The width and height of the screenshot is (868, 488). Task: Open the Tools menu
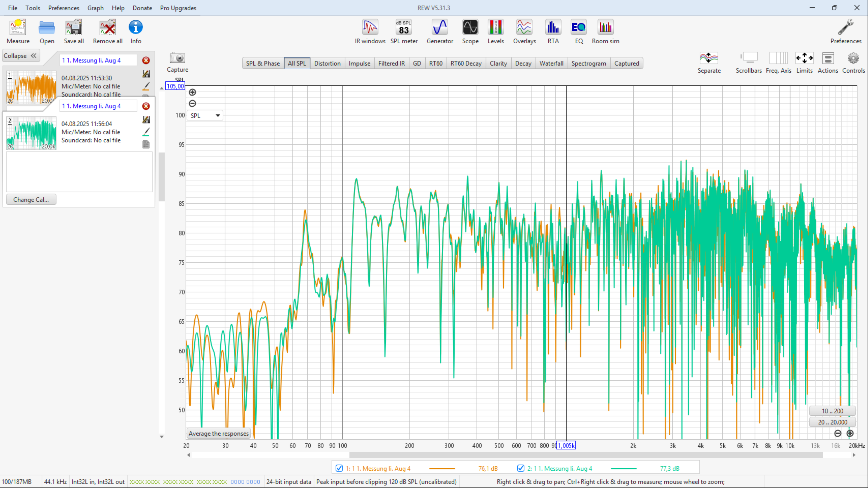click(33, 8)
